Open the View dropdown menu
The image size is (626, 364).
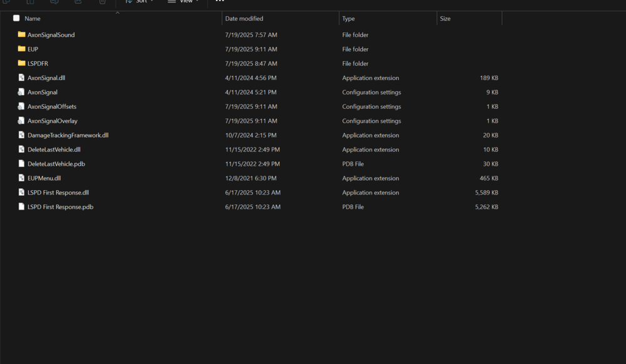183,1
